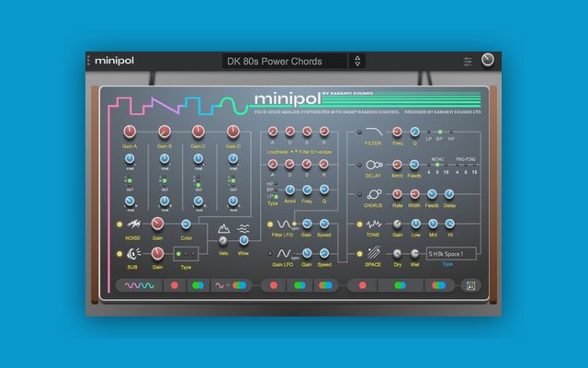This screenshot has height=368, width=588.
Task: Click the SUB Type selector box
Action: click(x=186, y=254)
